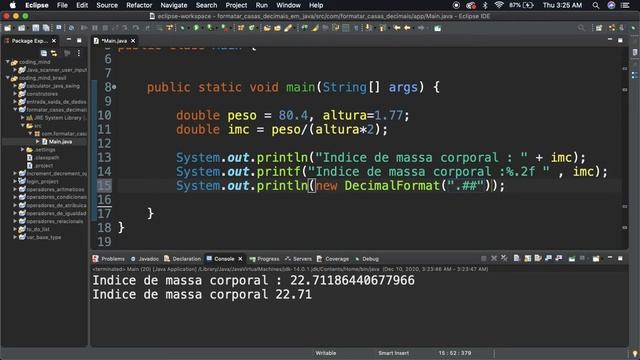This screenshot has width=640, height=360.
Task: Switch to the Servers tab
Action: point(298,259)
